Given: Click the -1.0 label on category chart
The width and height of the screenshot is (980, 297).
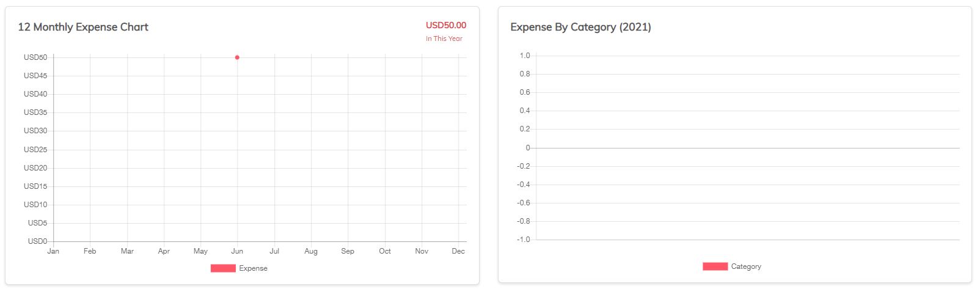Looking at the screenshot, I should point(523,240).
